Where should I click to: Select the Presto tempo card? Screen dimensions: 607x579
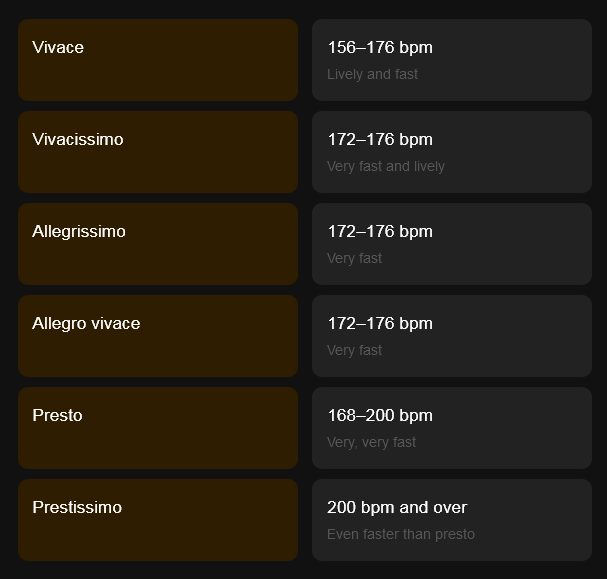tap(158, 428)
